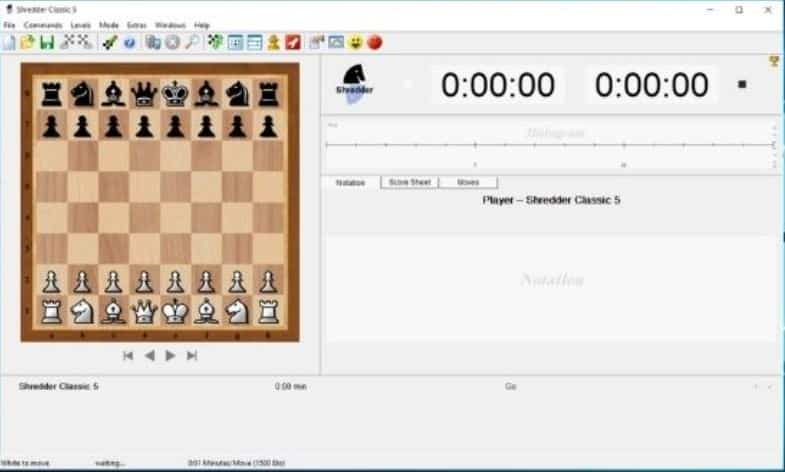Click the '0.00 mn' engine value
The height and width of the screenshot is (472, 785).
290,386
